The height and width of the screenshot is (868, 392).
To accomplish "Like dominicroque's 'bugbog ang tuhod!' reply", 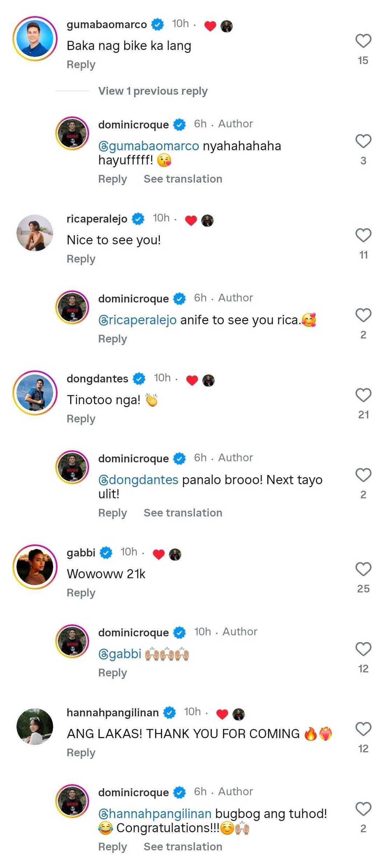I will 363,809.
